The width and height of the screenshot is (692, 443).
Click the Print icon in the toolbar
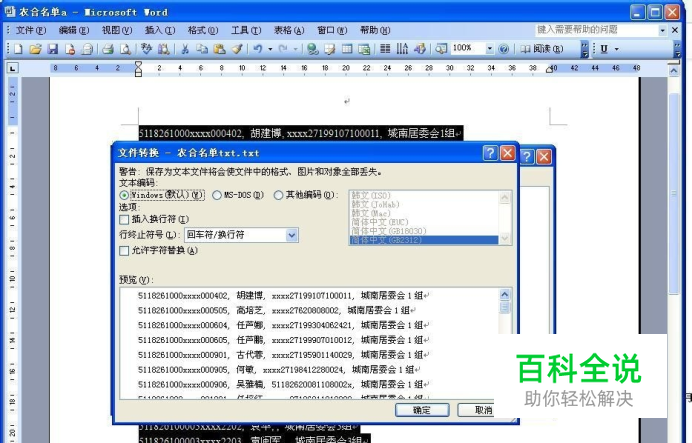pyautogui.click(x=108, y=49)
